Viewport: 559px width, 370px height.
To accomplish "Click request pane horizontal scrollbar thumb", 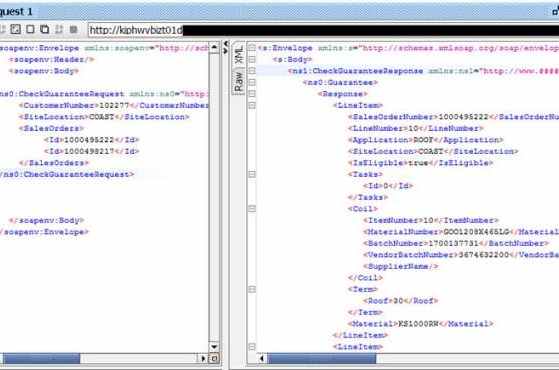I will [41, 358].
